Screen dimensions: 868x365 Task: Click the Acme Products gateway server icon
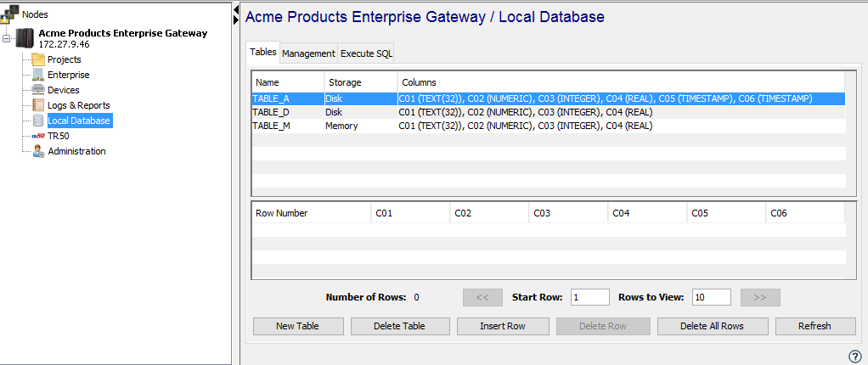(25, 37)
